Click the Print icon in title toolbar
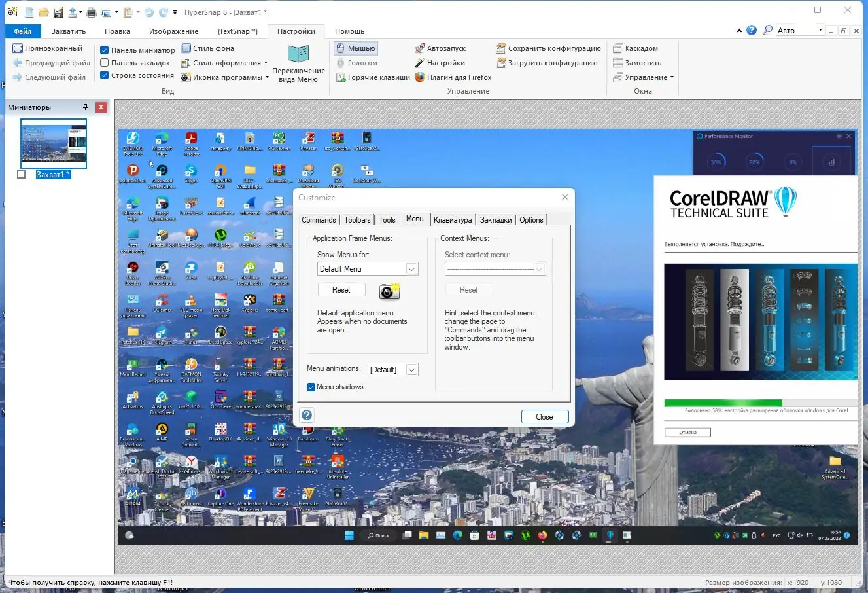868x593 pixels. (x=92, y=12)
